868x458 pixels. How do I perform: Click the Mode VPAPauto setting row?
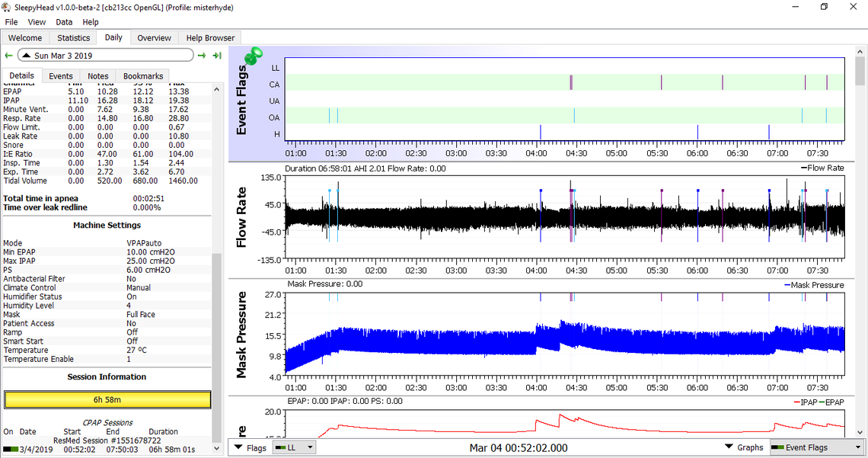(x=107, y=242)
